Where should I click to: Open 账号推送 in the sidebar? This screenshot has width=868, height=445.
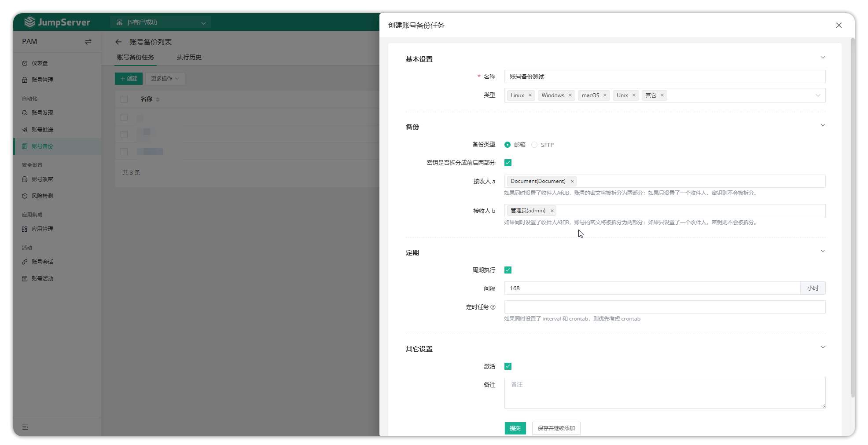[x=42, y=130]
